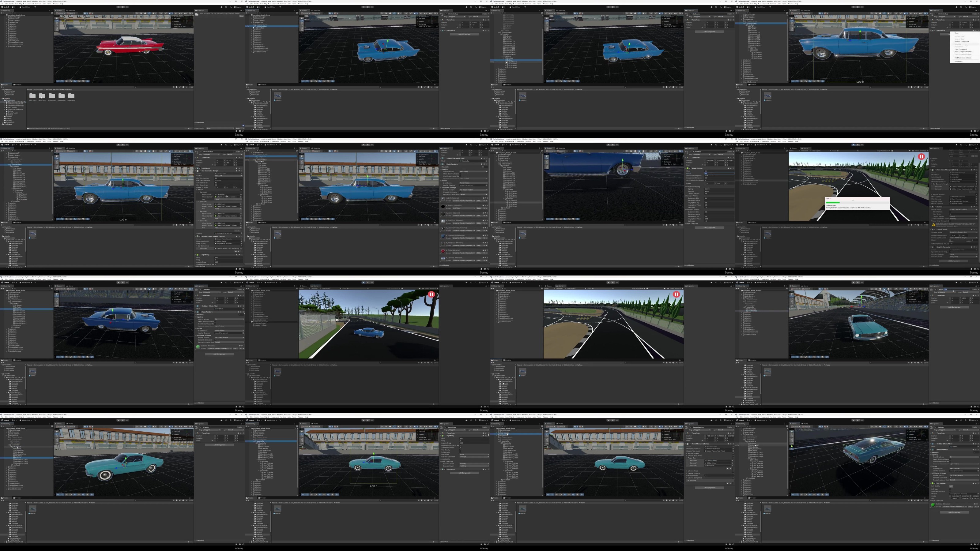Viewport: 980px width, 551px height.
Task: In the red car frame, click the Hierarchy lock icon
Action: tap(49, 11)
